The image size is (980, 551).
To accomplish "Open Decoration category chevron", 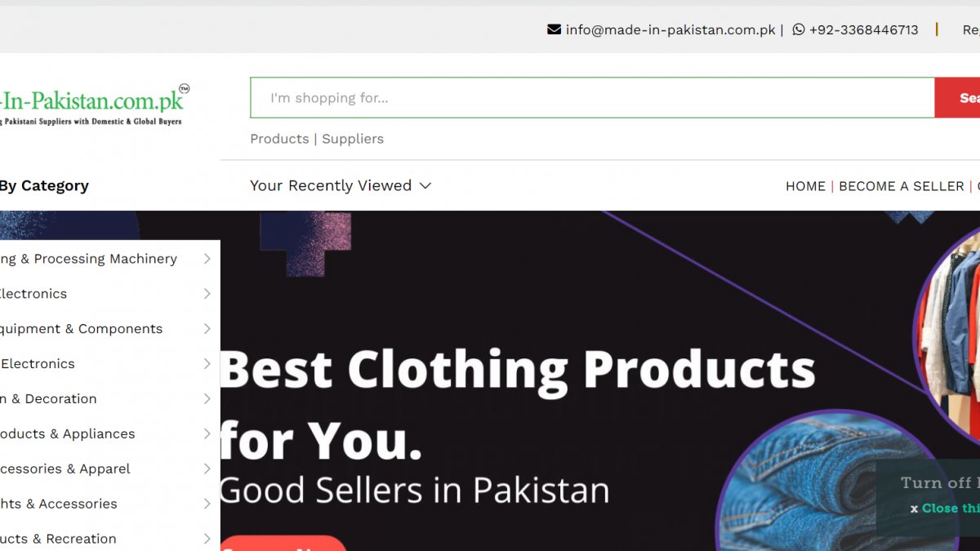I will [x=207, y=399].
